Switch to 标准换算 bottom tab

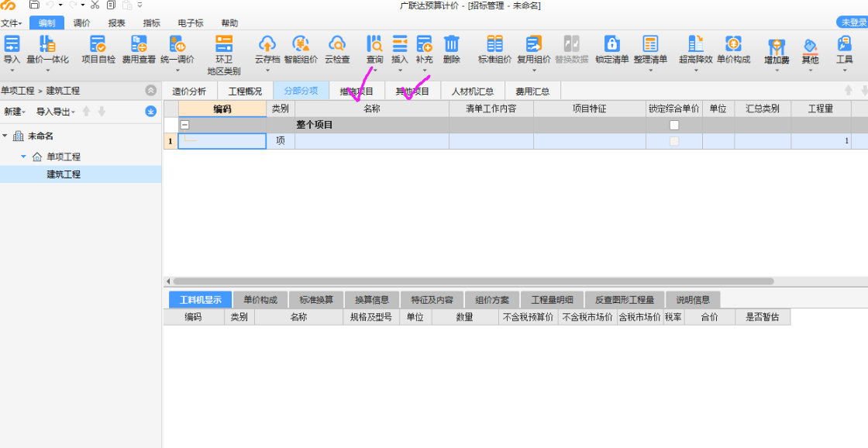click(317, 300)
